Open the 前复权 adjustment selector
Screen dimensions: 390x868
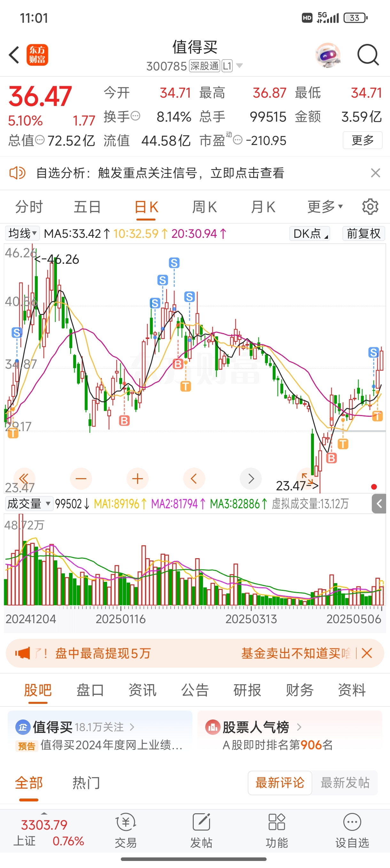364,233
